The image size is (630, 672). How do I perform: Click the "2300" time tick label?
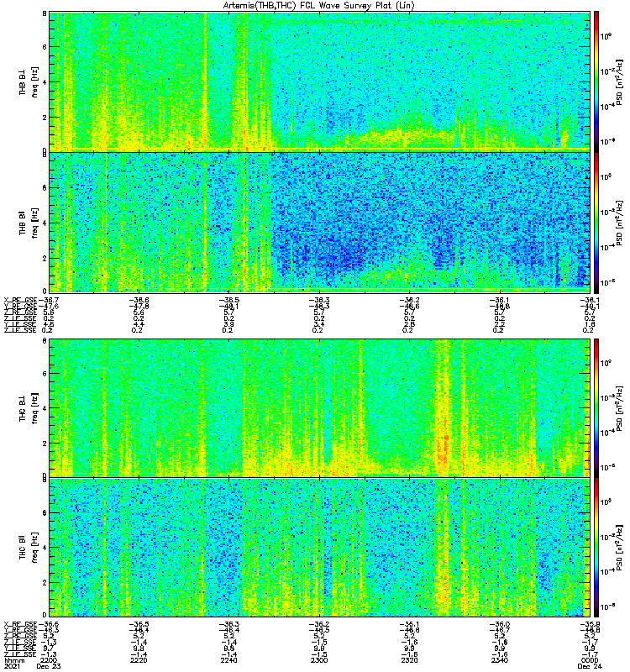[x=319, y=660]
